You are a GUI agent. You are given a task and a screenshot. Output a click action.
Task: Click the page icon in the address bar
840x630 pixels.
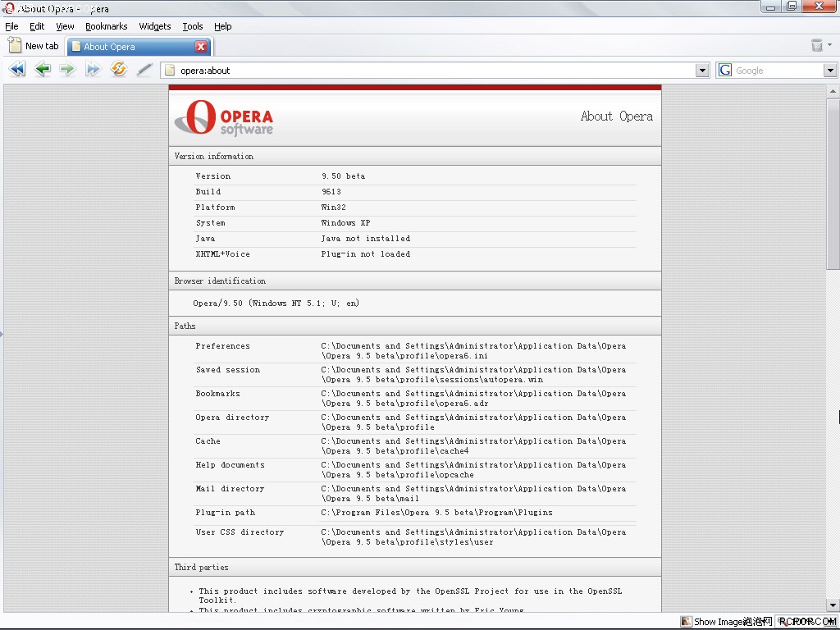[x=170, y=71]
